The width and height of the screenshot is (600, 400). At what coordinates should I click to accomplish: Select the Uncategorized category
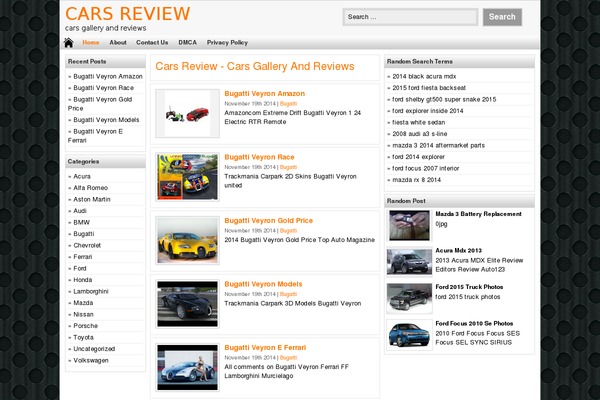click(x=94, y=349)
